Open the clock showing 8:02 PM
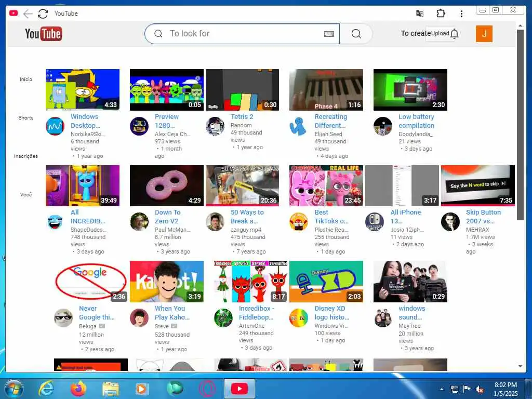 [506, 389]
